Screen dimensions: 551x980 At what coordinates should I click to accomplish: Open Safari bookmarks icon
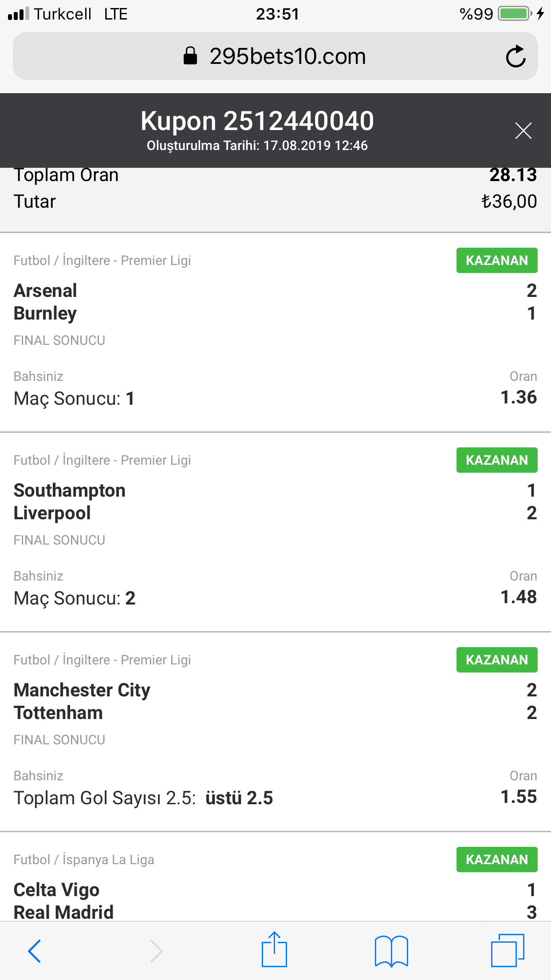pos(391,951)
